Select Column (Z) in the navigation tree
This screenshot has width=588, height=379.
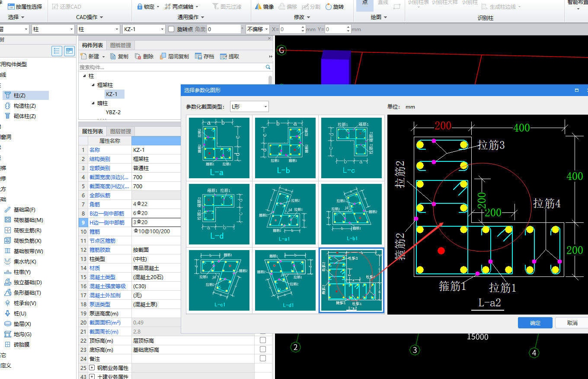tap(26, 95)
